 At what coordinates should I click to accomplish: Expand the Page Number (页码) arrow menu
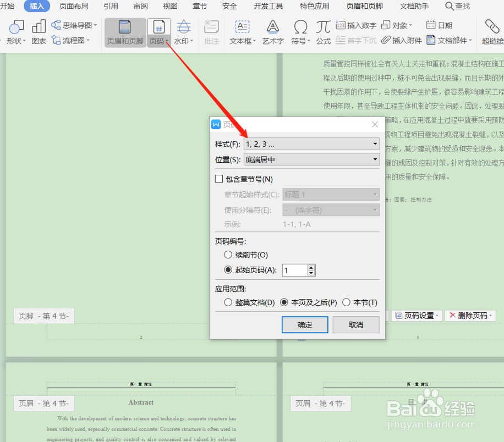tap(167, 41)
